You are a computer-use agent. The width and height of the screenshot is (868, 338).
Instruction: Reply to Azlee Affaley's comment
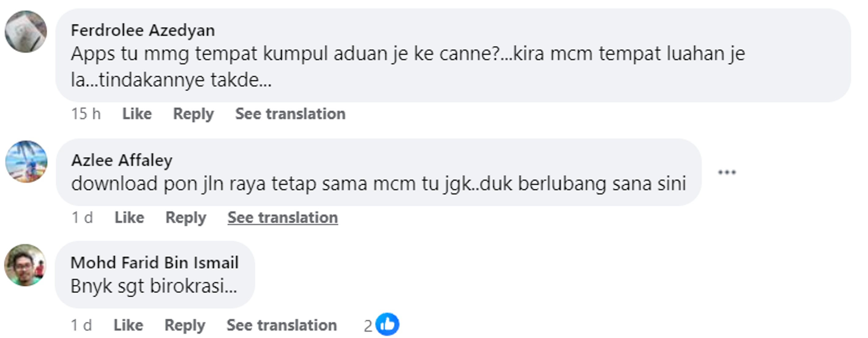coord(186,218)
